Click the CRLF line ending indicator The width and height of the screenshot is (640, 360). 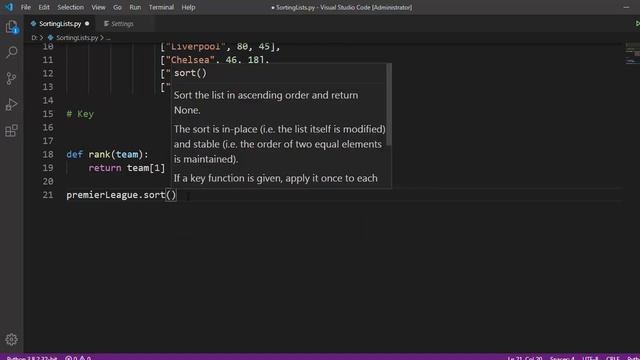pos(613,358)
